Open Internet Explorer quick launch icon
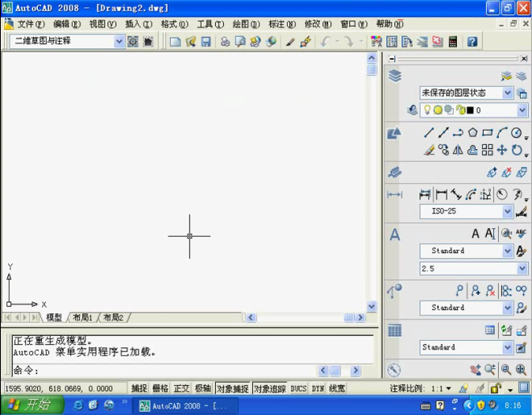 click(78, 405)
